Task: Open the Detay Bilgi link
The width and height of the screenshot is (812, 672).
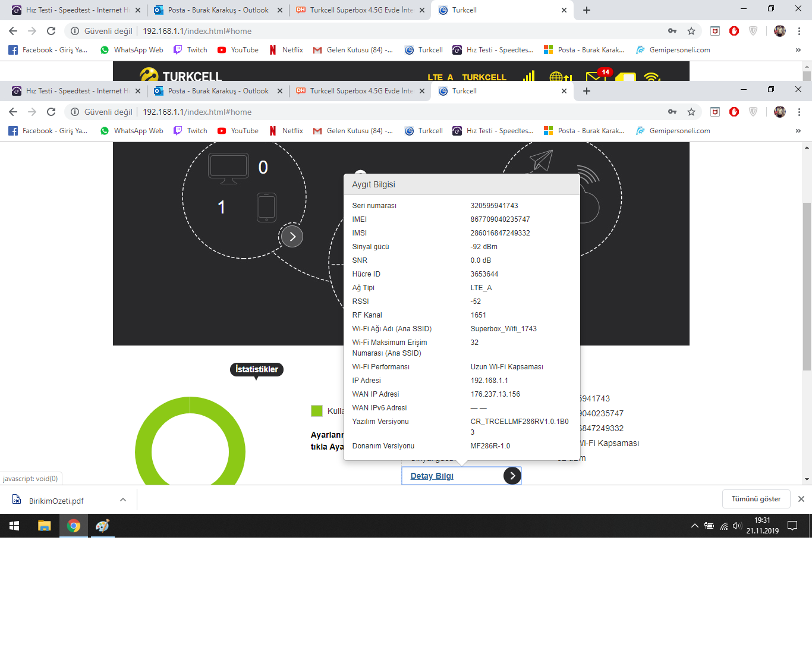Action: (x=432, y=476)
